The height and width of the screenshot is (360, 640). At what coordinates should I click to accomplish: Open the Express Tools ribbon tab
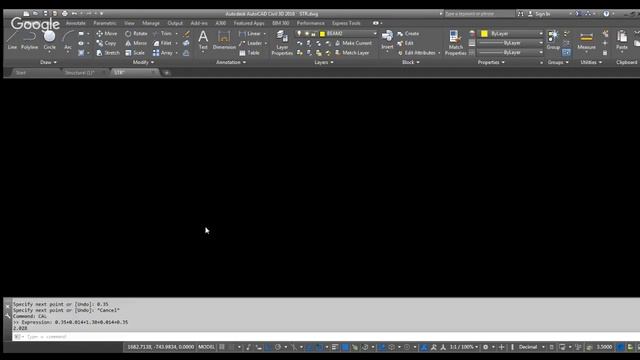click(x=346, y=23)
